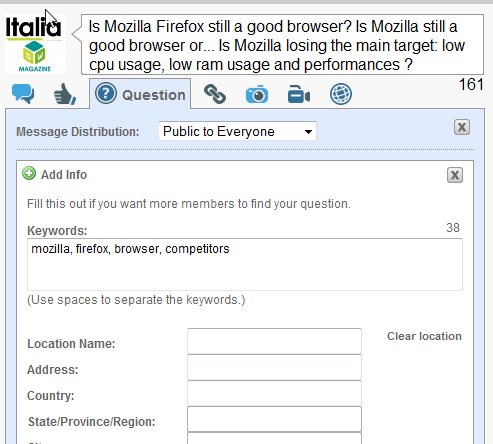Focus the Location Name field

tap(274, 341)
